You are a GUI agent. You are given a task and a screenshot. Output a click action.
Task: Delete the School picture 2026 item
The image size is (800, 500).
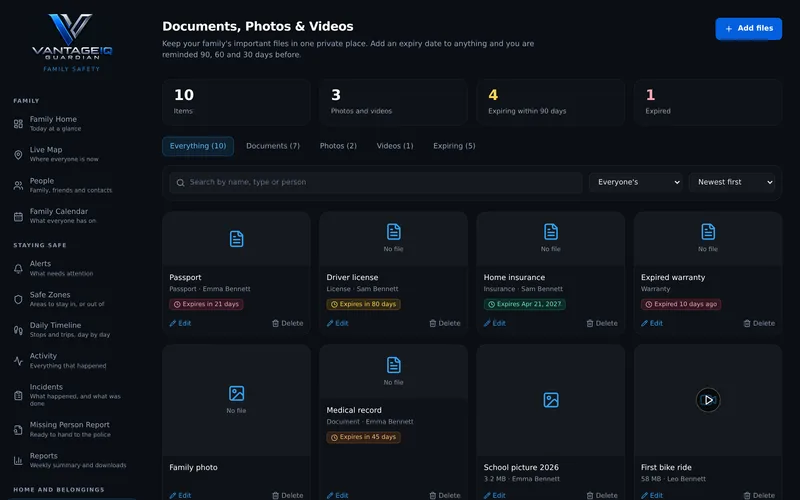click(602, 495)
